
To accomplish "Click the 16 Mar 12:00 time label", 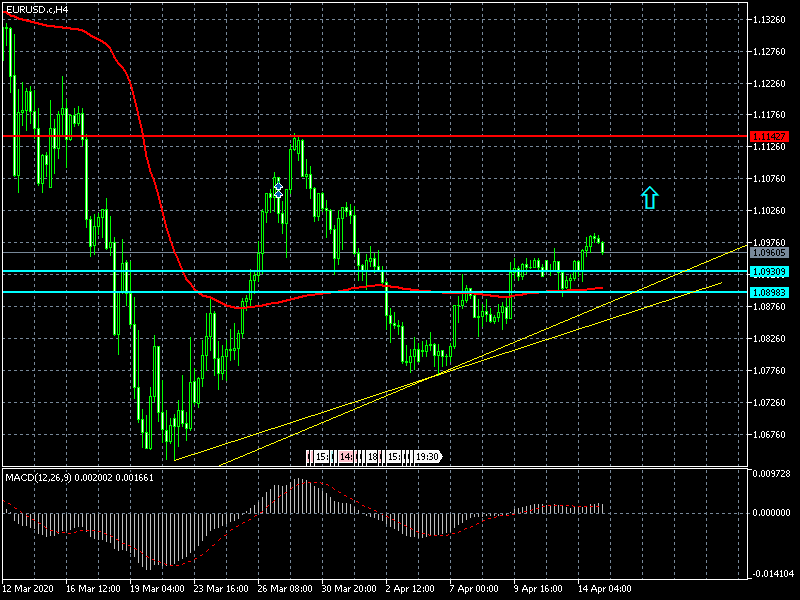I will 93,589.
